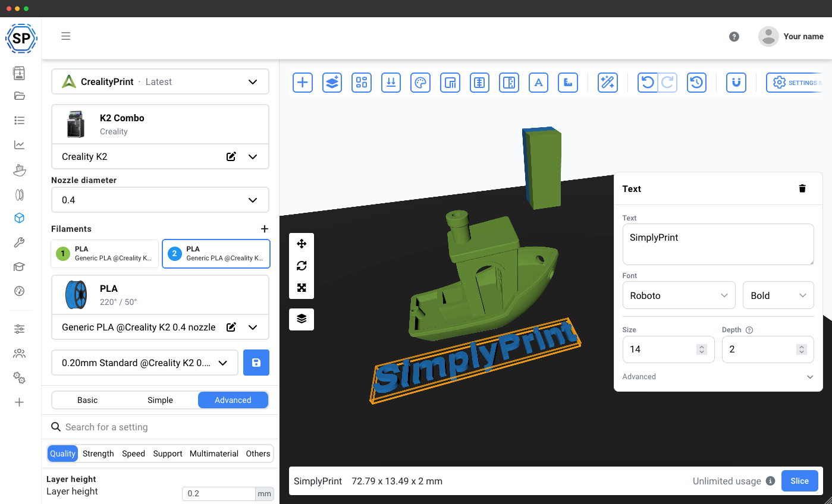
Task: Open the CrealityPrint slicer dropdown
Action: point(160,81)
